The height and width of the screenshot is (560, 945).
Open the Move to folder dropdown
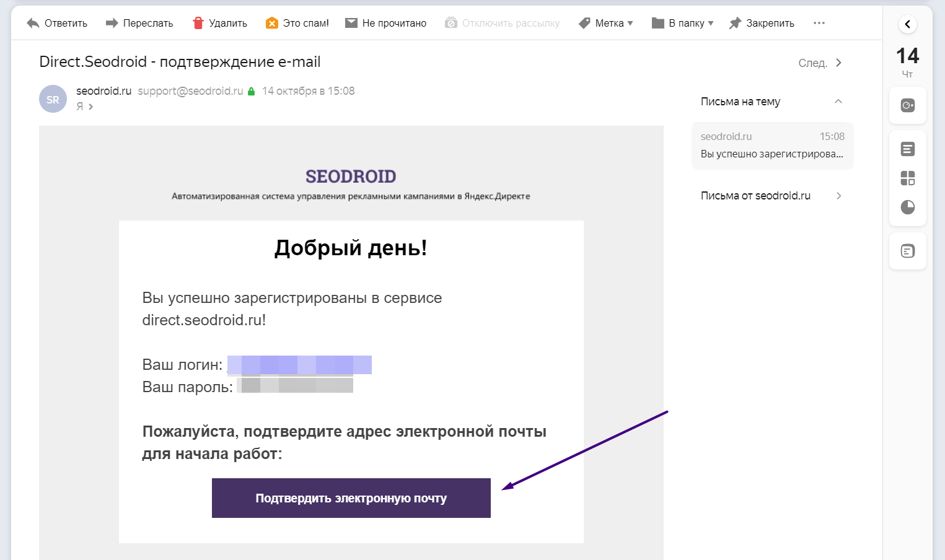click(683, 23)
